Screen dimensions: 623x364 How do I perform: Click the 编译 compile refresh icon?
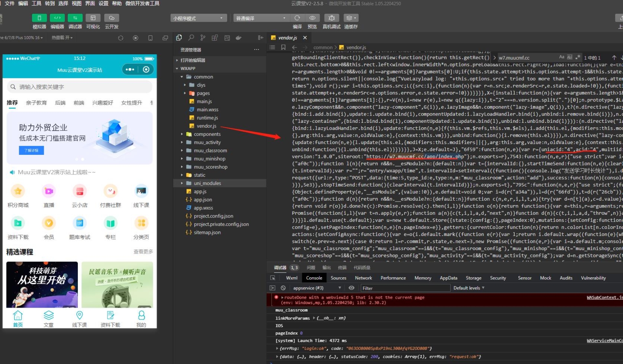click(297, 18)
